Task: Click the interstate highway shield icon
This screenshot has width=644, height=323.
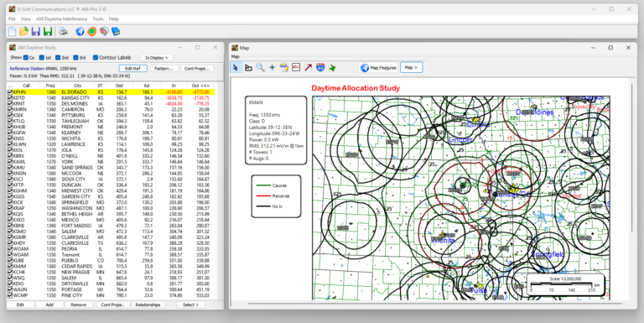Action: (320, 67)
